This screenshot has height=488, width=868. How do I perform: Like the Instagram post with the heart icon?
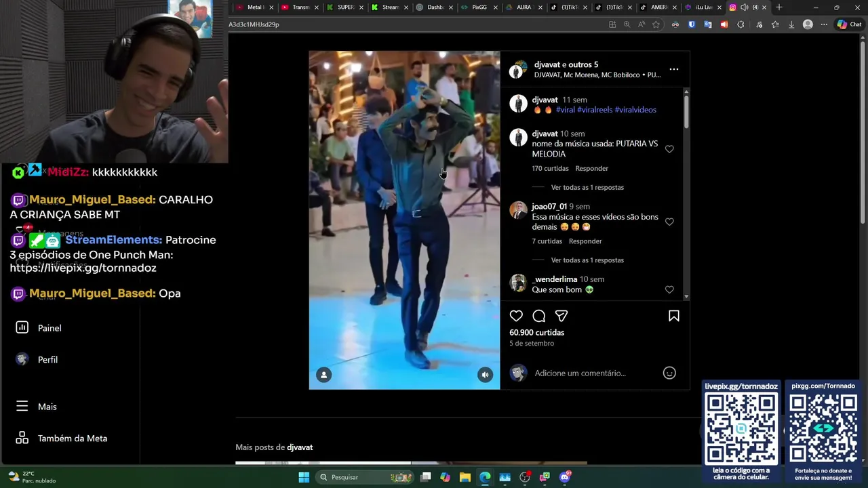[516, 316]
